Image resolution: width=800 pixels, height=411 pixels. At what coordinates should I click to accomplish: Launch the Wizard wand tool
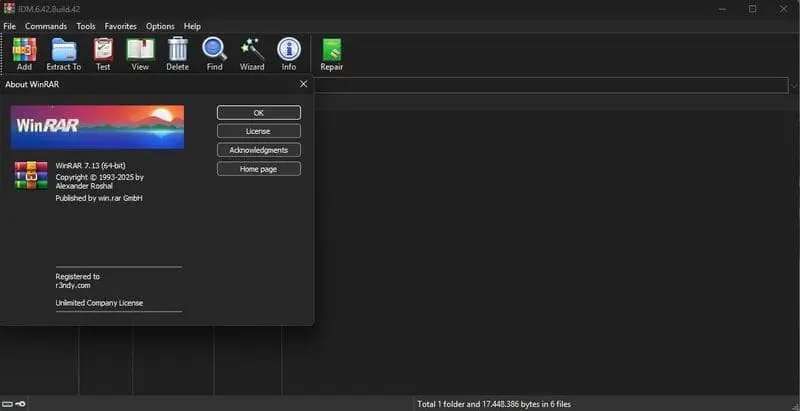tap(252, 54)
